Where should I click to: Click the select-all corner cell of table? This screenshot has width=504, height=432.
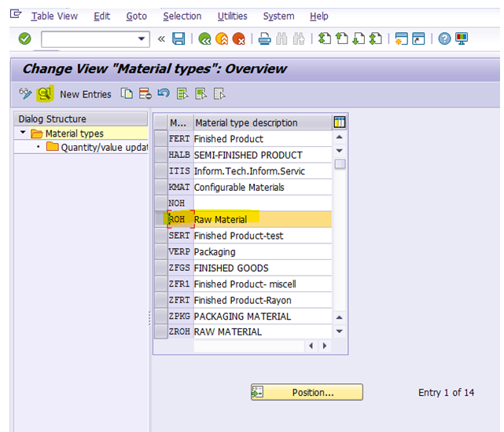[x=161, y=123]
